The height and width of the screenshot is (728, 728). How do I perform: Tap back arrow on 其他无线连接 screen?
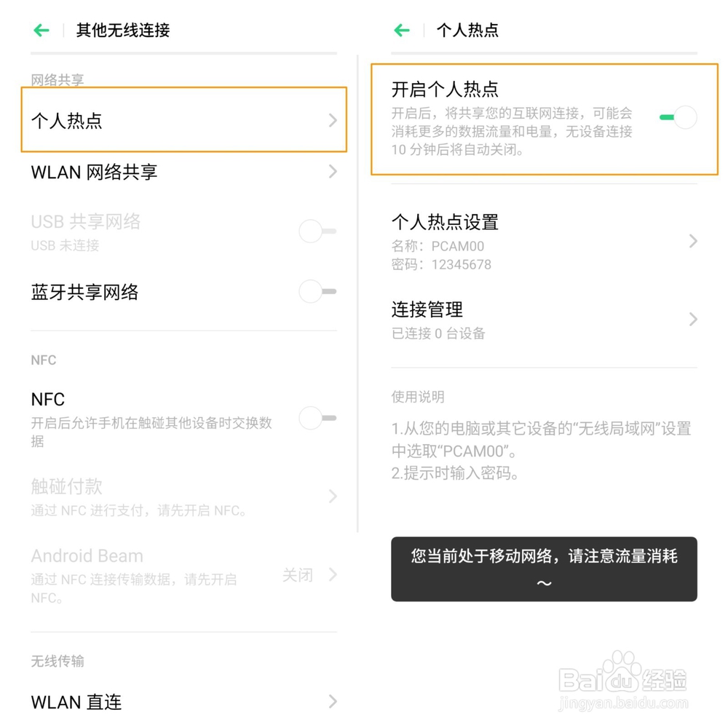coord(41,31)
